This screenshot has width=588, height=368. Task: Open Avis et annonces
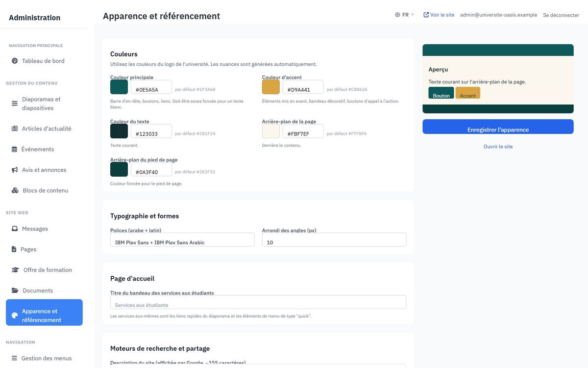click(x=44, y=170)
